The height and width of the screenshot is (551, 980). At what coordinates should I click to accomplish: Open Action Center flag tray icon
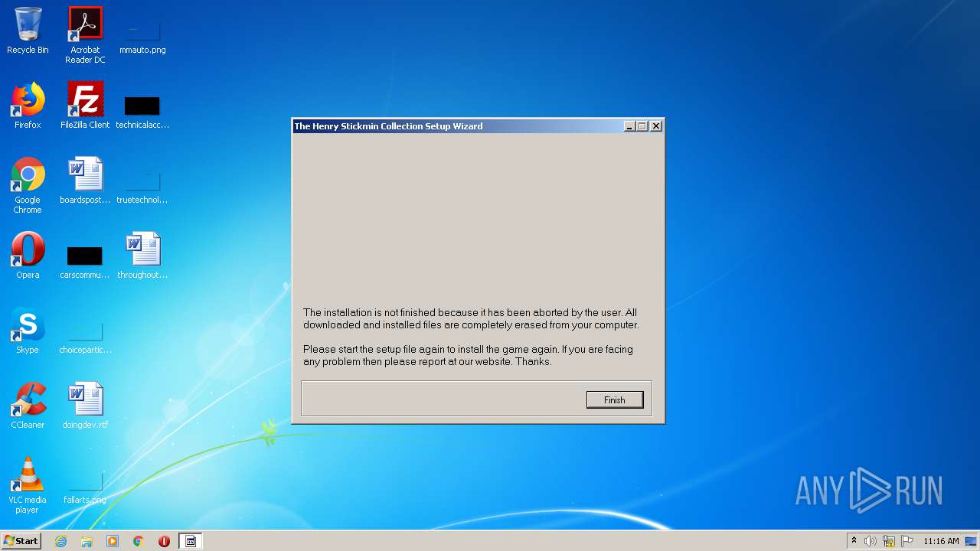click(907, 541)
